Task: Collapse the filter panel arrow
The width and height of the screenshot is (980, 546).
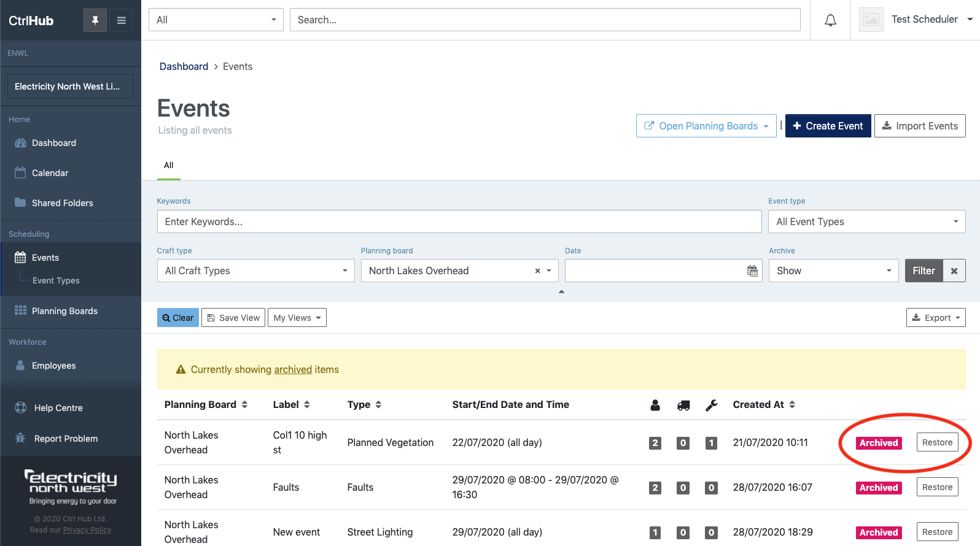Action: click(x=561, y=292)
